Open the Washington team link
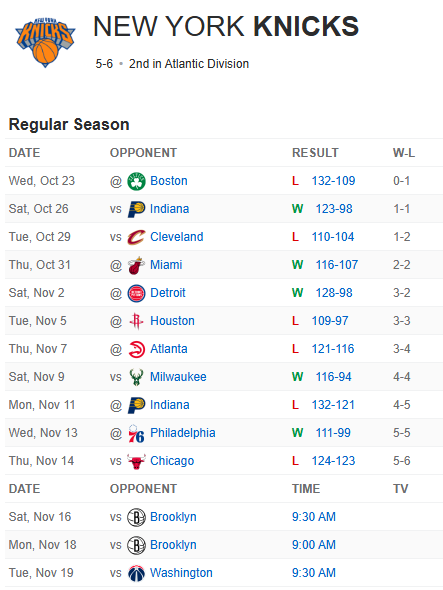 coord(181,573)
